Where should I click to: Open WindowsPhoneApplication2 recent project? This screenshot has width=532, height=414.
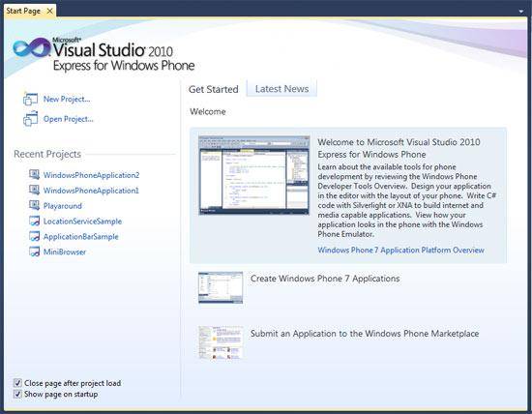(x=91, y=175)
